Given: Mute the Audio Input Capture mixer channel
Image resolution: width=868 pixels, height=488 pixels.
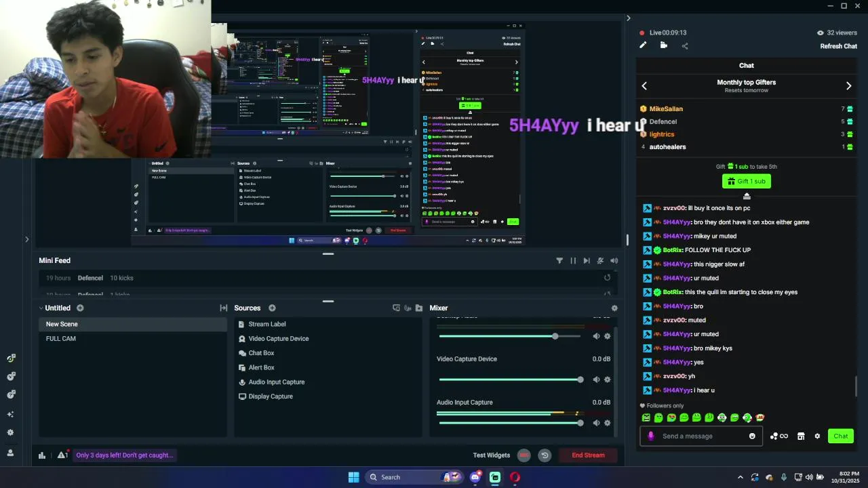Looking at the screenshot, I should 596,423.
